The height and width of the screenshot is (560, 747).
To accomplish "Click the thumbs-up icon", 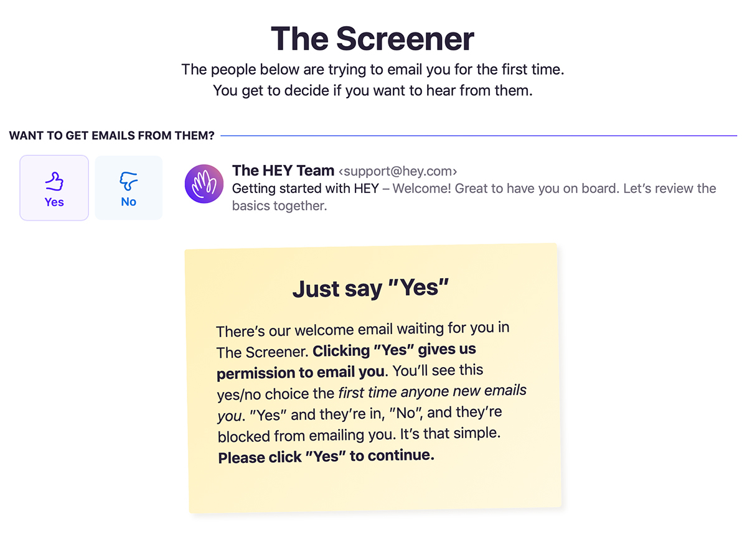I will point(54,182).
